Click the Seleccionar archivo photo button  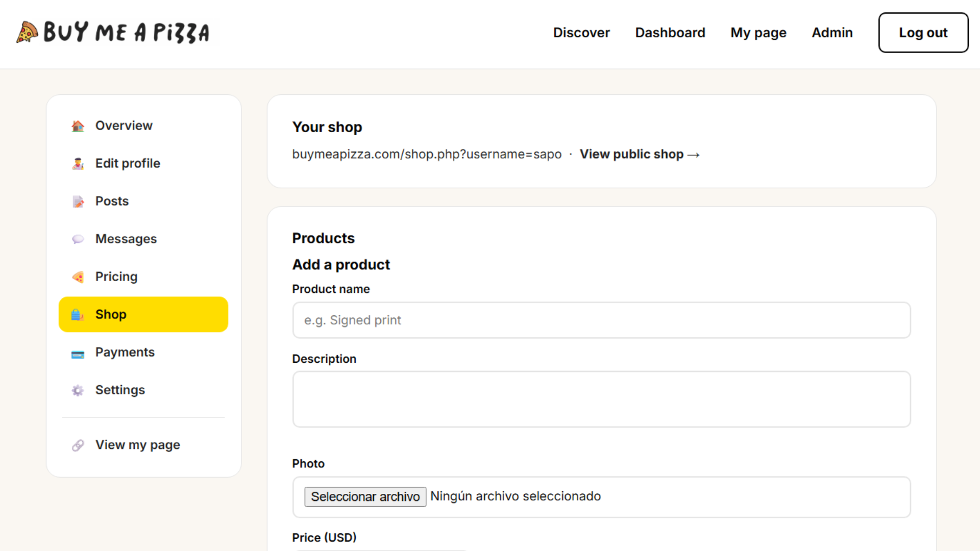click(365, 496)
